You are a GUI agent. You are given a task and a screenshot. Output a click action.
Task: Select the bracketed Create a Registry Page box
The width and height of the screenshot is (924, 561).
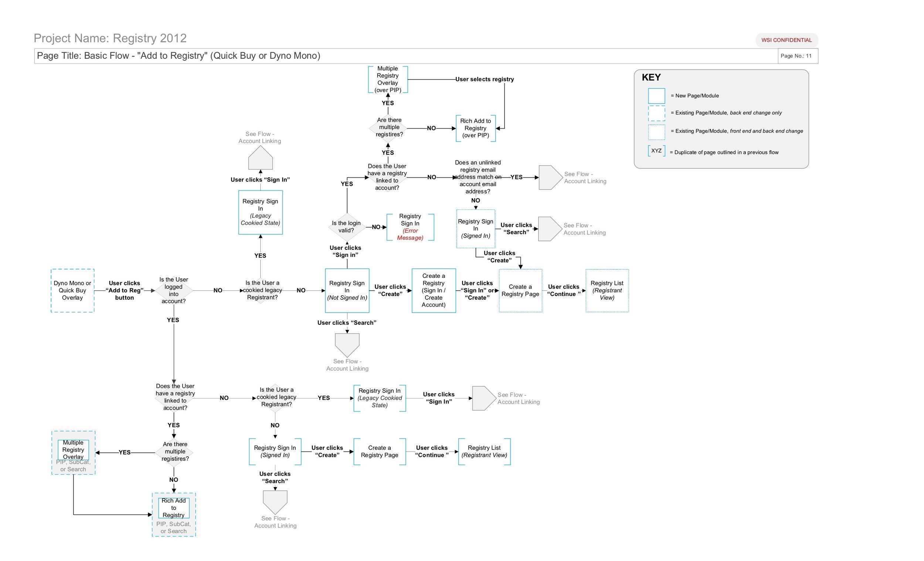pyautogui.click(x=380, y=452)
